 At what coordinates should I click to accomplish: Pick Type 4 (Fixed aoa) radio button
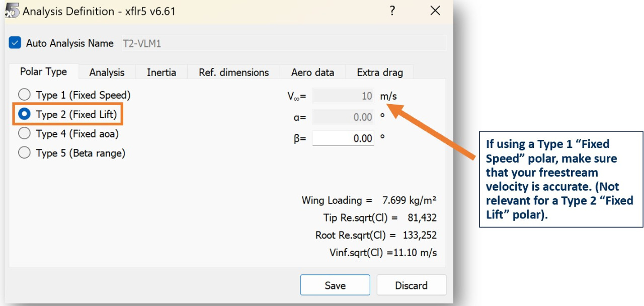click(x=24, y=134)
